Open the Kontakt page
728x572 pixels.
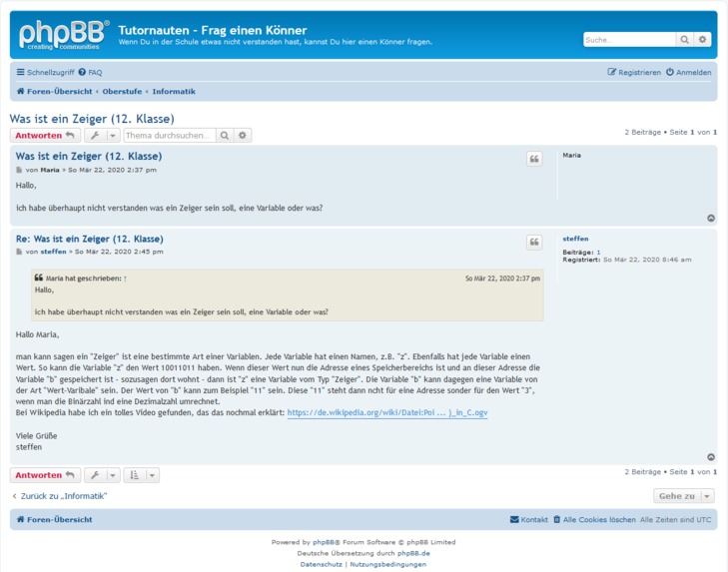click(x=529, y=519)
